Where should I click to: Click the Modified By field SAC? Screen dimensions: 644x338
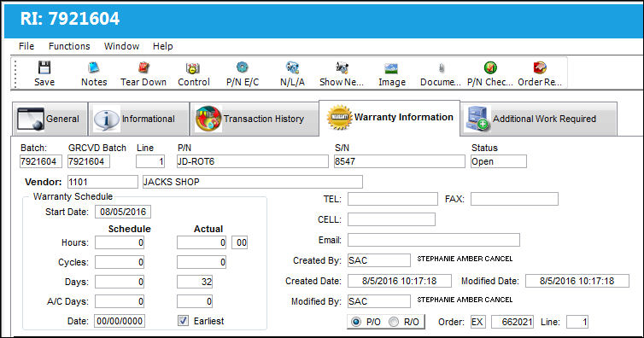[378, 301]
